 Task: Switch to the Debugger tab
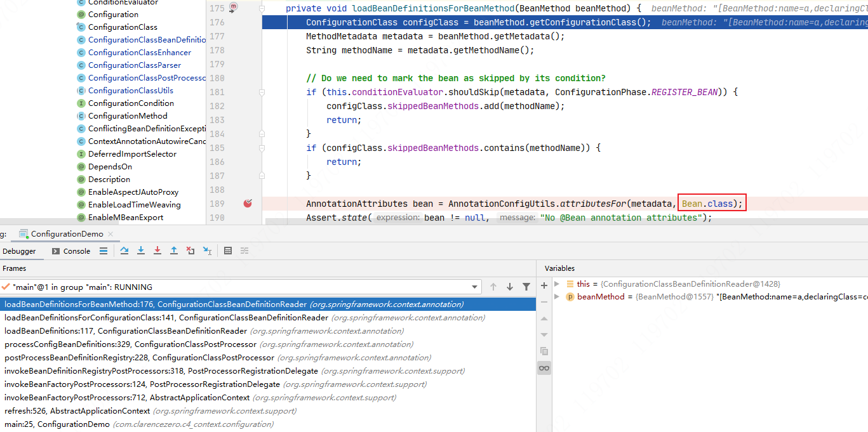[x=19, y=251]
